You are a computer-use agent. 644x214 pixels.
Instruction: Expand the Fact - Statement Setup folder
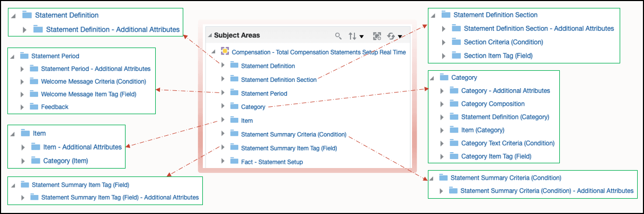click(x=223, y=162)
